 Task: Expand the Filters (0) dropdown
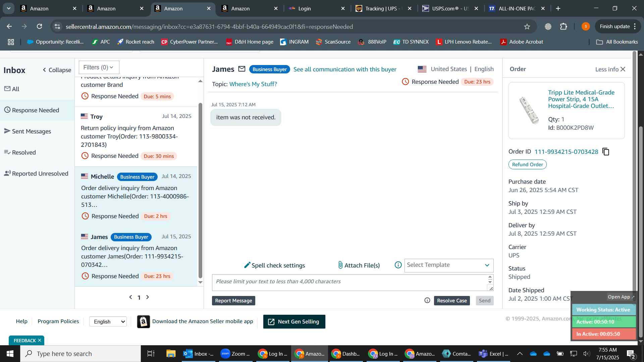(99, 67)
